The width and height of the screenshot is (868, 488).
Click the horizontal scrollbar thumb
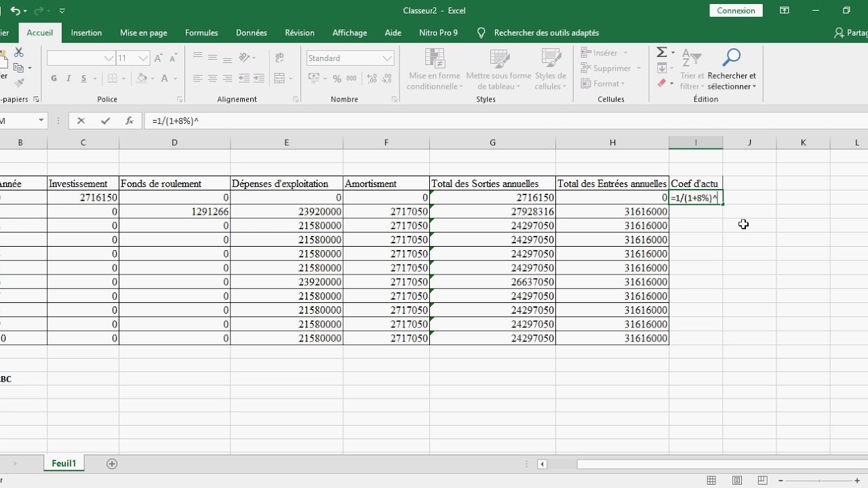722,464
